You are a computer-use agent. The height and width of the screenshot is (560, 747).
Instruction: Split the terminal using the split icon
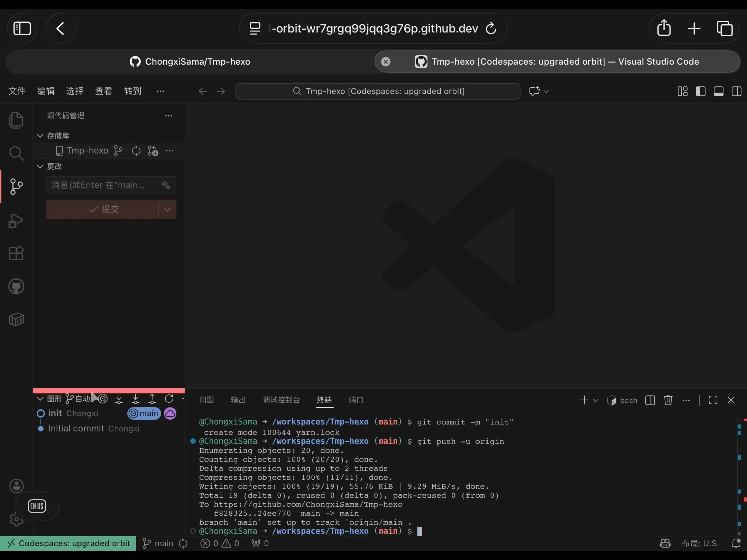tap(650, 400)
